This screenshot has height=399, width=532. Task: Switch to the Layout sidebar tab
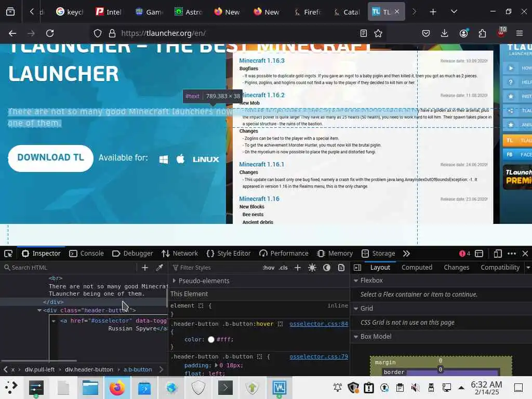(380, 268)
